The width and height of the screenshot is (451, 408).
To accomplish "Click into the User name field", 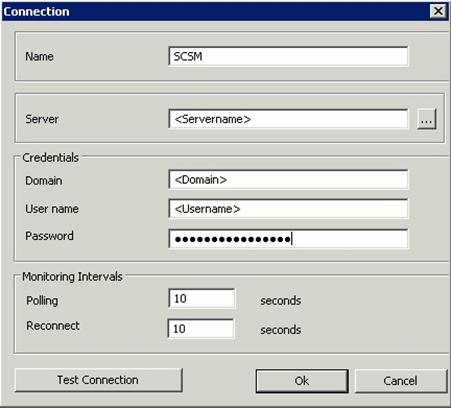I will [288, 209].
